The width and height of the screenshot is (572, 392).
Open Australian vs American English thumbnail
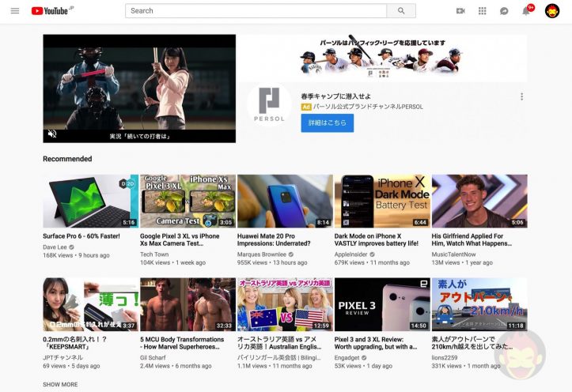click(x=286, y=304)
